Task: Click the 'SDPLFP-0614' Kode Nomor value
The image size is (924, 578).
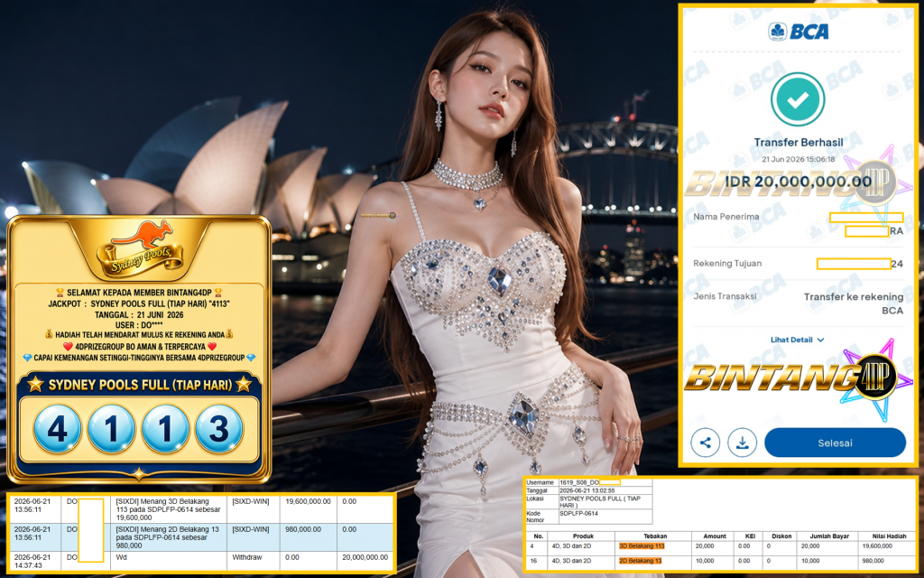Action: coord(578,514)
